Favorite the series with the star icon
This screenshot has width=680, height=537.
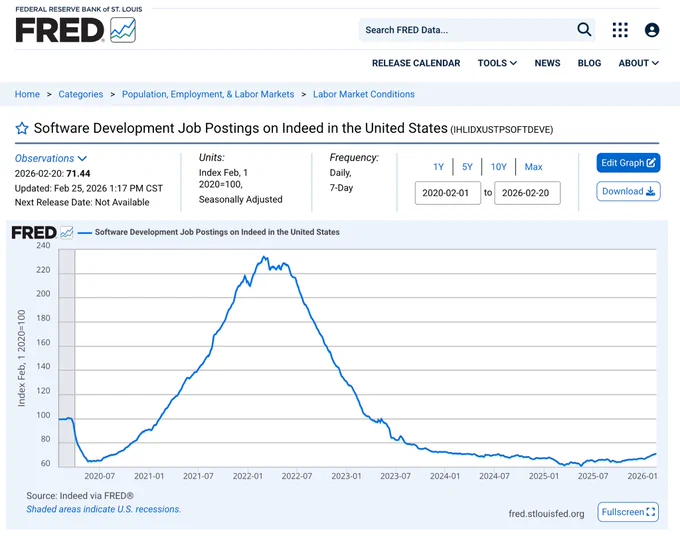[x=22, y=128]
